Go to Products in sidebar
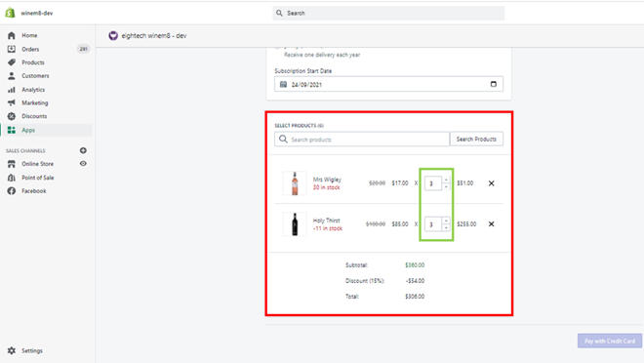The width and height of the screenshot is (644, 363). [x=33, y=62]
